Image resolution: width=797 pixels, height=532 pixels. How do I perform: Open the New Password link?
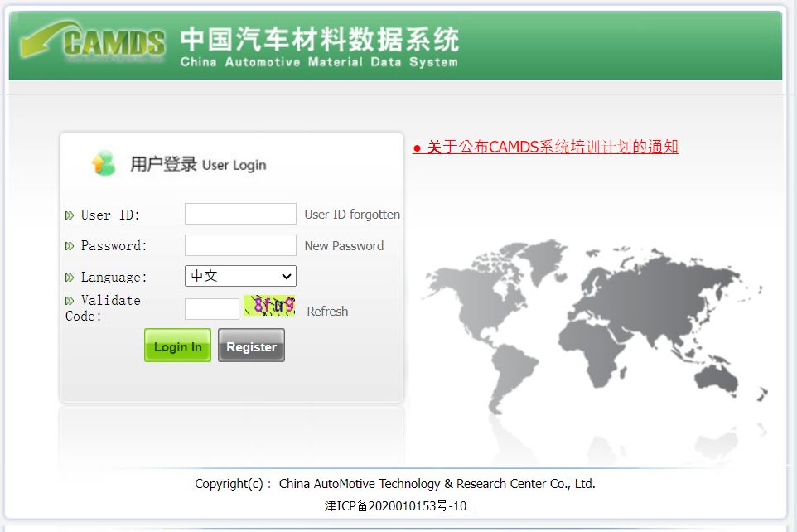pyautogui.click(x=344, y=246)
